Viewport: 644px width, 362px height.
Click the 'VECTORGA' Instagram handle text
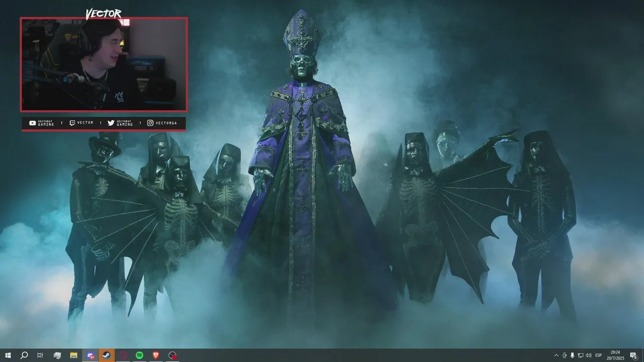[x=166, y=123]
